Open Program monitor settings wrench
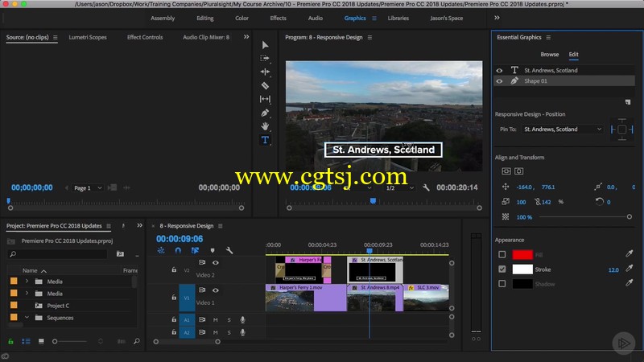Screen dimensions: 644x362 click(426, 187)
